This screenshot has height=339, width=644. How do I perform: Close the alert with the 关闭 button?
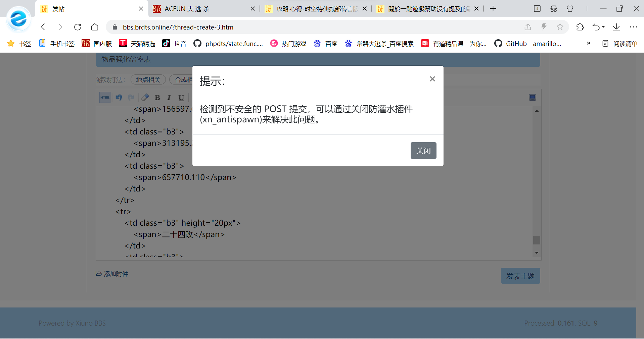[x=423, y=151]
